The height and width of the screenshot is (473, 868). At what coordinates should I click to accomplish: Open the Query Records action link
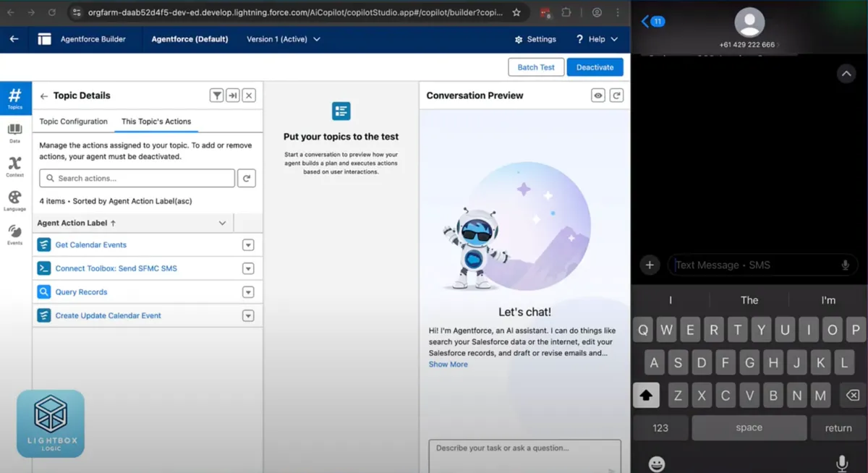pyautogui.click(x=81, y=292)
